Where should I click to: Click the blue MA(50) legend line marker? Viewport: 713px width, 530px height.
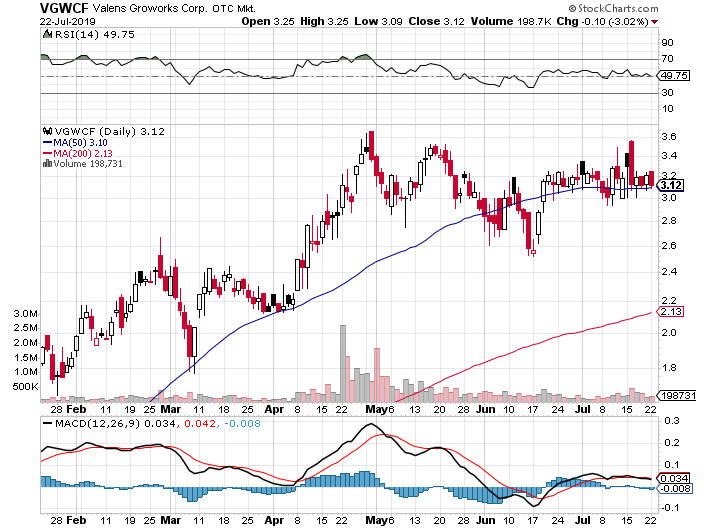click(45, 141)
